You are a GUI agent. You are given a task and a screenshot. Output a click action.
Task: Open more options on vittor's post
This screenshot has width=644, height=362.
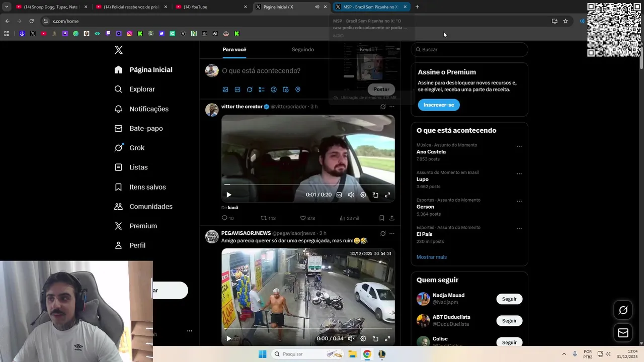point(392,107)
